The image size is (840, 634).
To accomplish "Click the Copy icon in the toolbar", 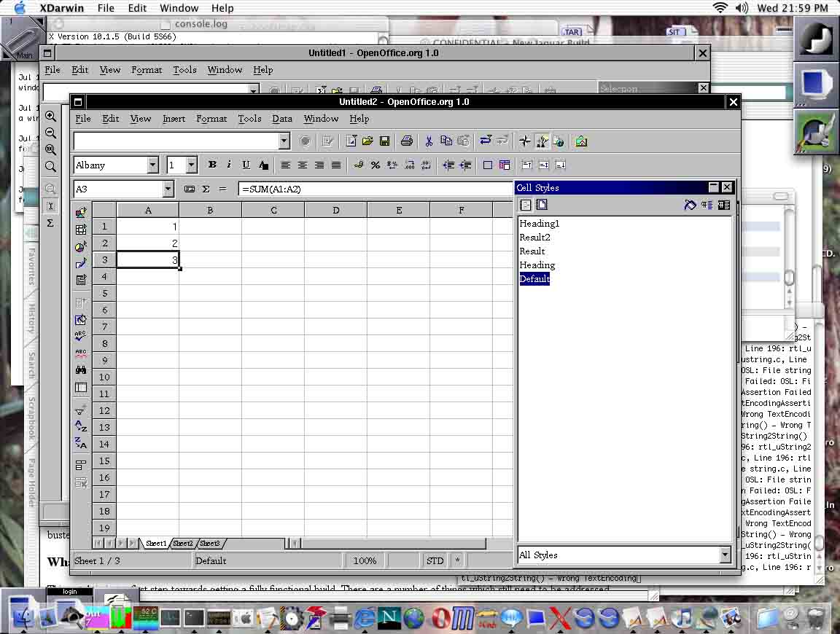I will coord(446,141).
